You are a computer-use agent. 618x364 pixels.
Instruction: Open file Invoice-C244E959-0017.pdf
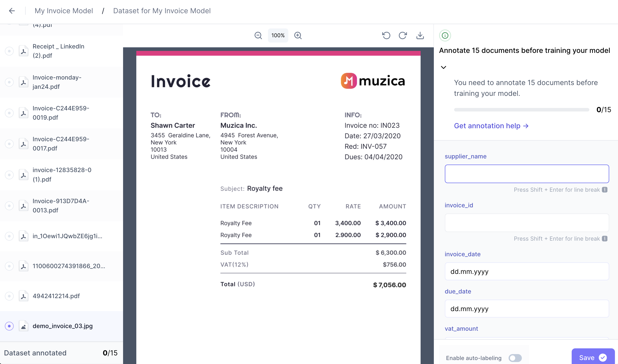coord(61,144)
